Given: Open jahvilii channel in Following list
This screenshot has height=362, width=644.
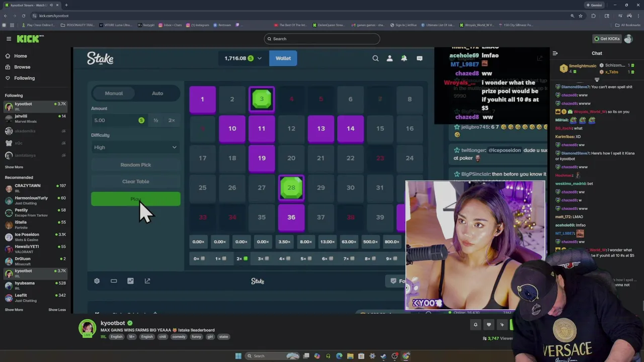Looking at the screenshot, I should click(35, 119).
